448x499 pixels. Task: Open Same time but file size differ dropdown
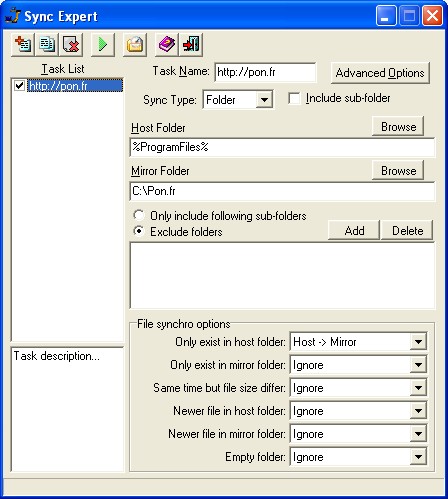(418, 388)
